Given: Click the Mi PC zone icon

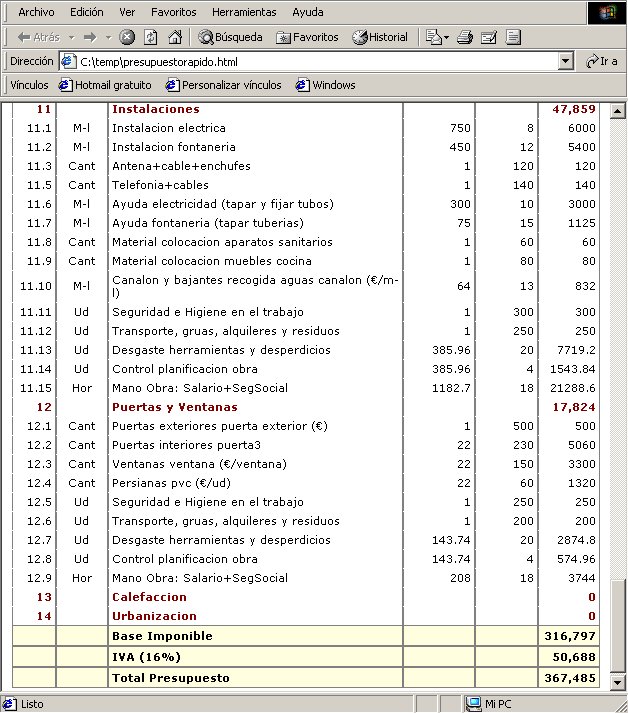Looking at the screenshot, I should point(474,704).
